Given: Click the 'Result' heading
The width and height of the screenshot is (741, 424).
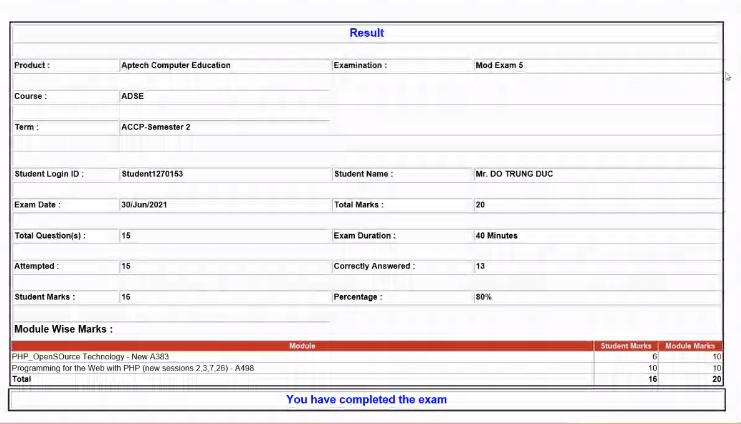Looking at the screenshot, I should pos(366,33).
